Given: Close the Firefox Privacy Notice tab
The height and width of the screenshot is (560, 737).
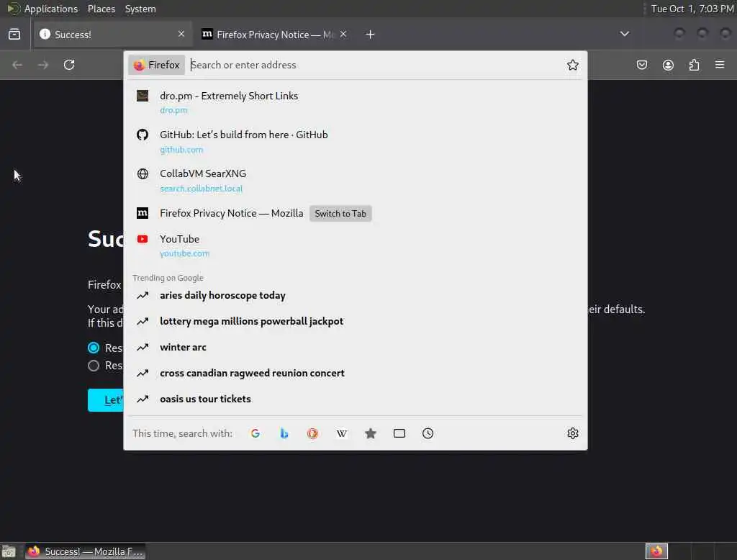Looking at the screenshot, I should point(343,34).
